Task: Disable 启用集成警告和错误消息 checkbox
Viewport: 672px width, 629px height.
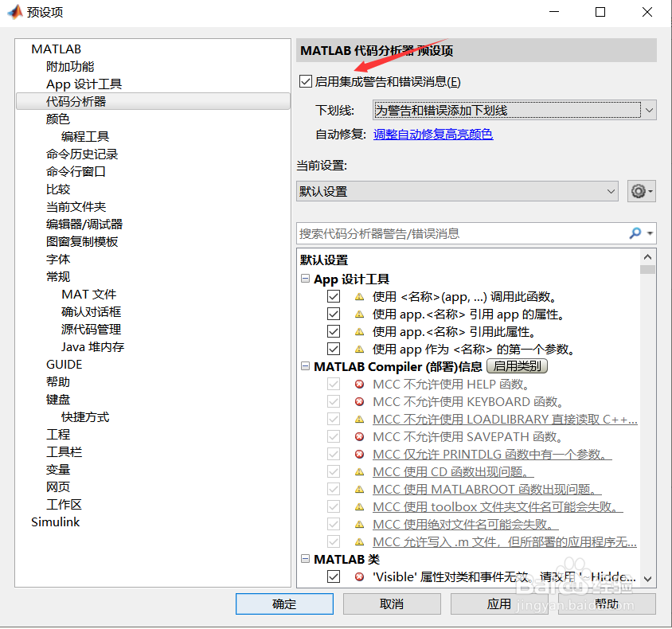Action: click(x=305, y=80)
